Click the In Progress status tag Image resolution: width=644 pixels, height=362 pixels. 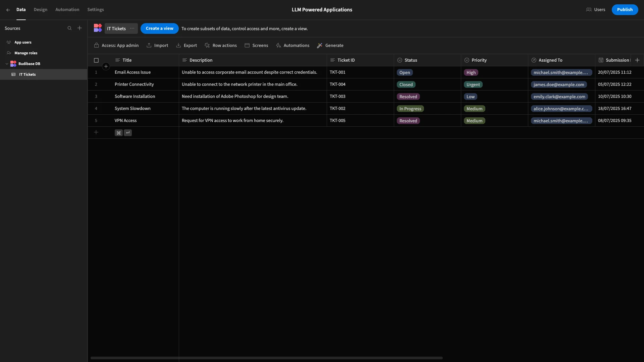(410, 109)
